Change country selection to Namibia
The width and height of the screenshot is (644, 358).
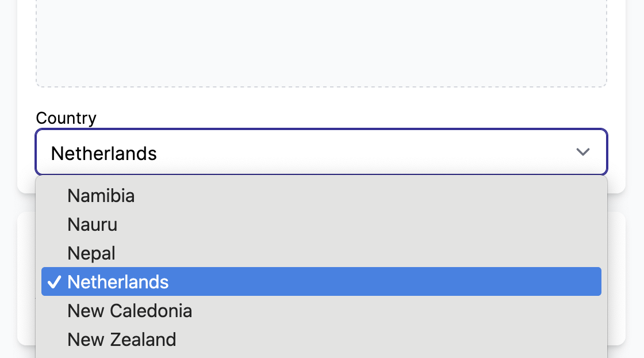[101, 196]
